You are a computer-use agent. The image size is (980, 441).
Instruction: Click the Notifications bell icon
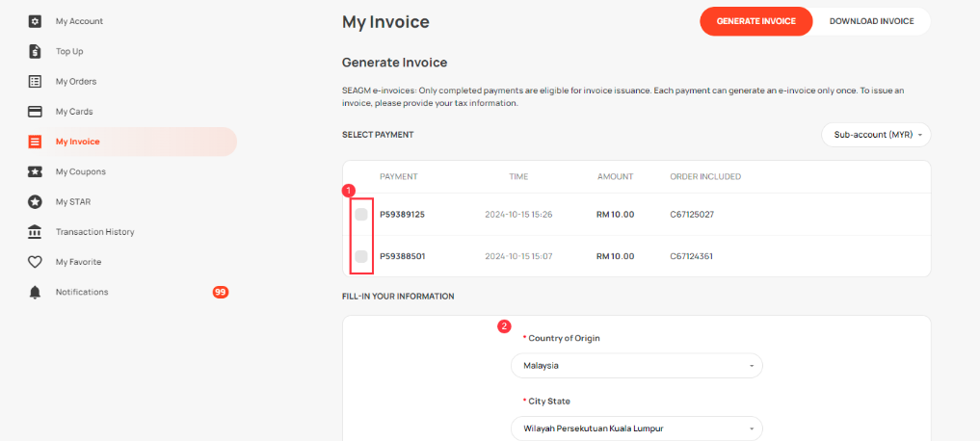pos(35,292)
